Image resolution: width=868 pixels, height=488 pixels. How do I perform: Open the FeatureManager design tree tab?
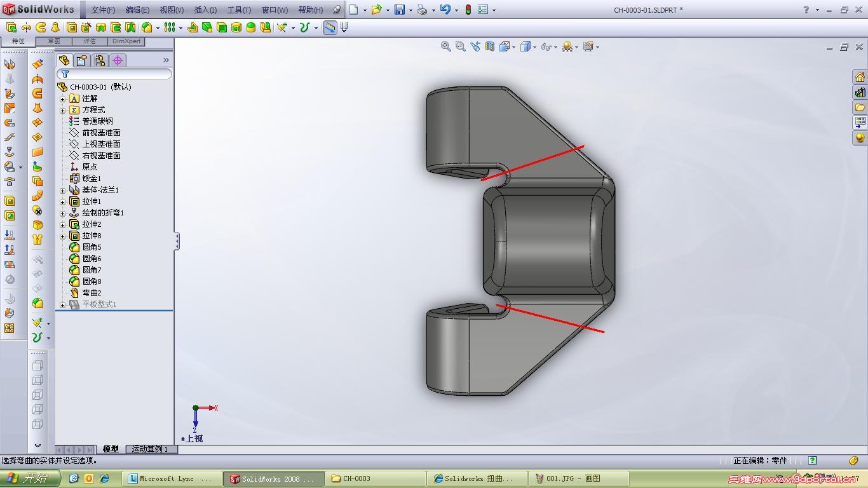tap(64, 60)
